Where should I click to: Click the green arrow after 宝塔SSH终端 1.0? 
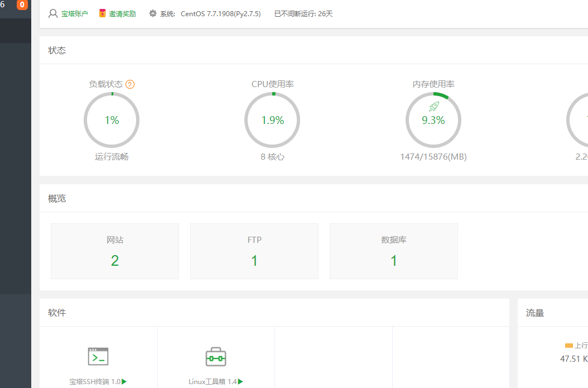124,382
